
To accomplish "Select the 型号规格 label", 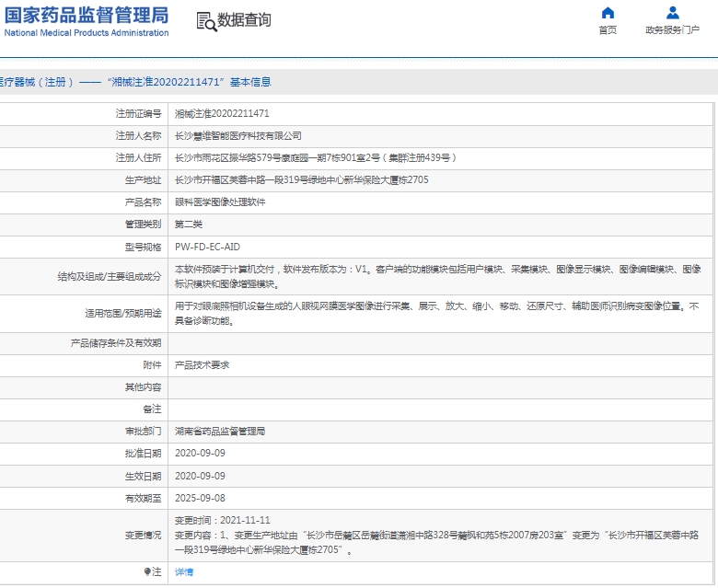I will point(143,248).
